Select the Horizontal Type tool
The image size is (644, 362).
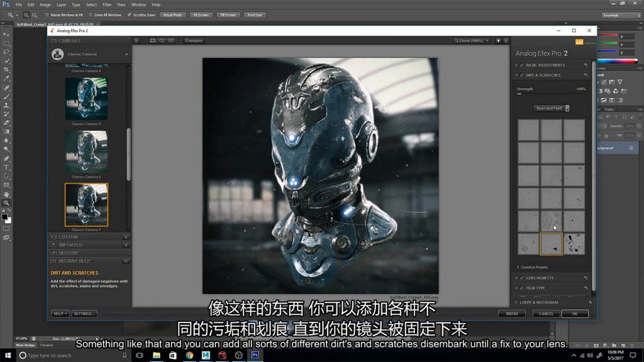(x=6, y=167)
